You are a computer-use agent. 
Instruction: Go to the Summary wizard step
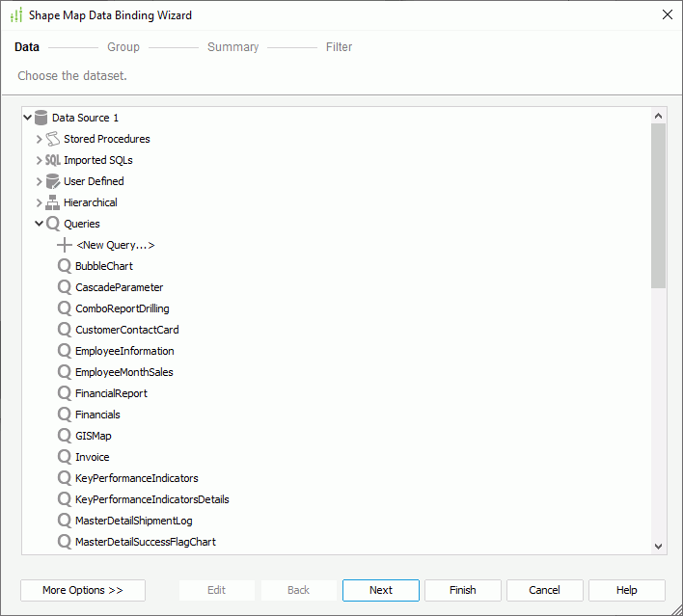(x=233, y=47)
